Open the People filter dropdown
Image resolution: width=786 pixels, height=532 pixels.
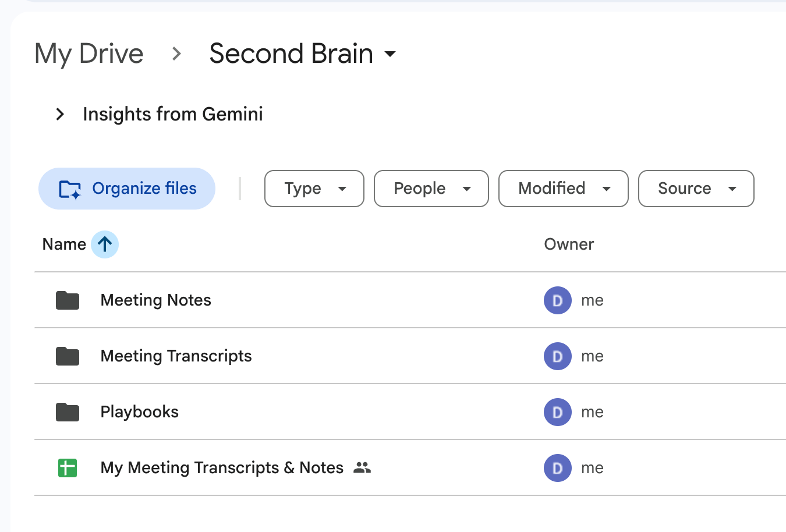coord(431,189)
